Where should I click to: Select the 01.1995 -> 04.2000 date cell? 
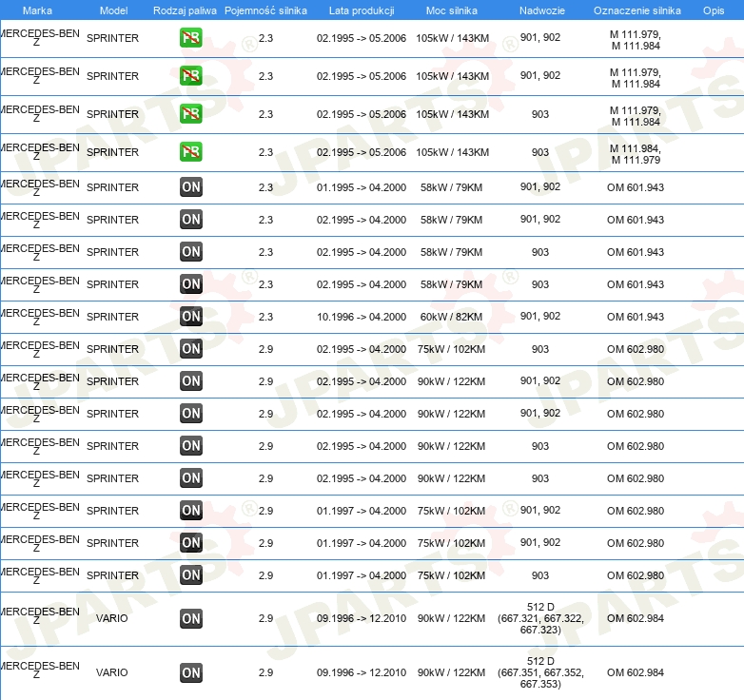click(x=362, y=187)
